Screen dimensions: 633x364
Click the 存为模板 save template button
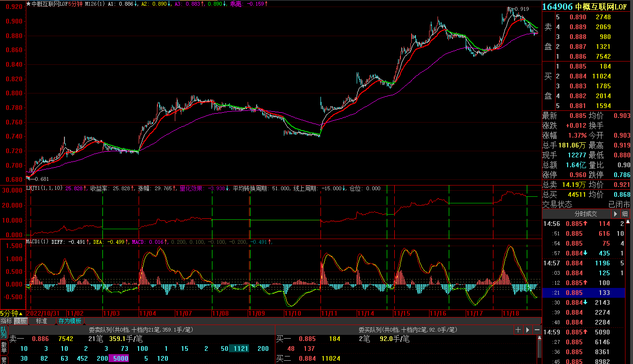70,321
